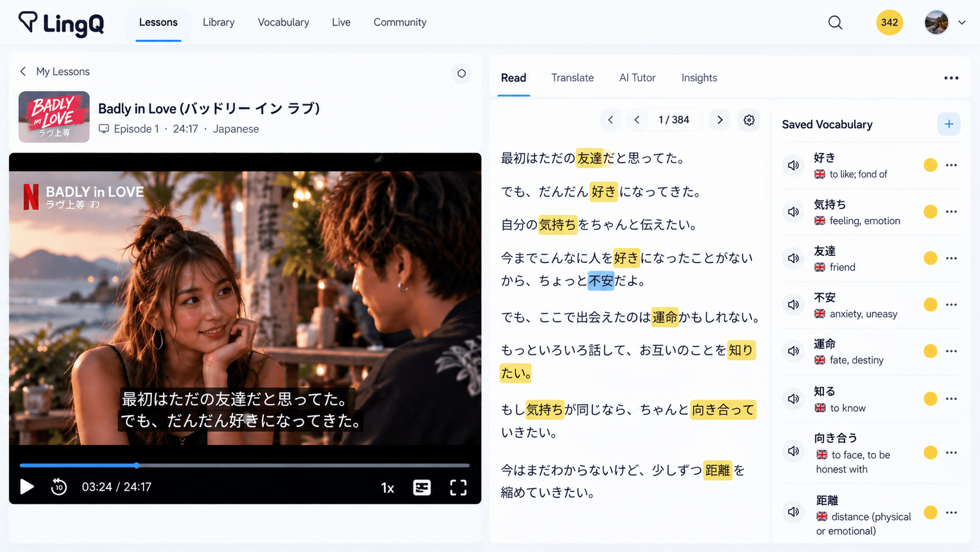Screen dimensions: 980x552
Task: Open playback speed 1x selector
Action: (x=387, y=488)
